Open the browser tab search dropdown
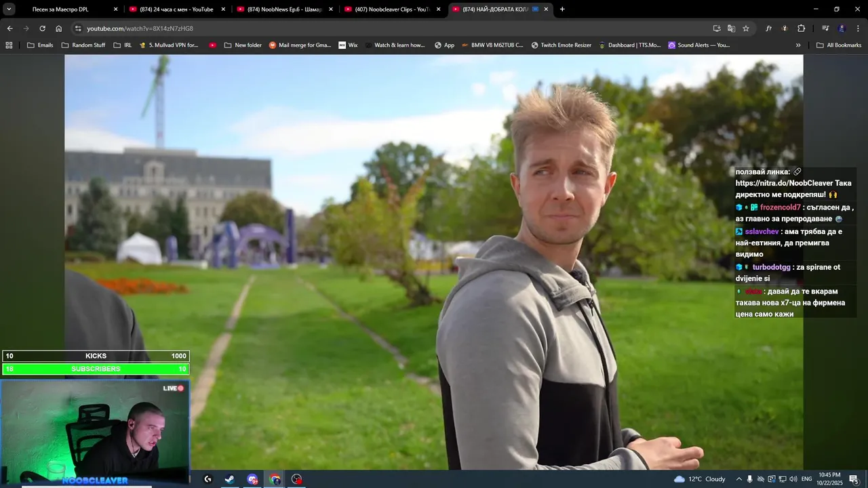The image size is (868, 488). pos(9,9)
